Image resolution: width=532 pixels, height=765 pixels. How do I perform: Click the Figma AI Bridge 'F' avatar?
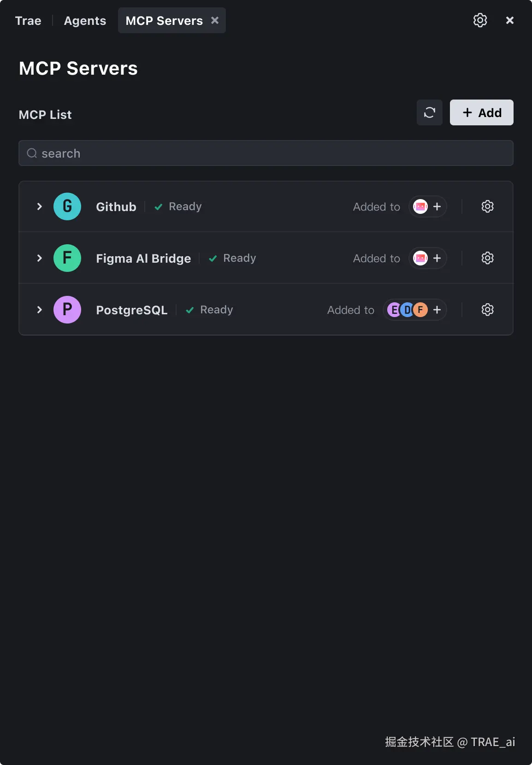click(x=67, y=258)
